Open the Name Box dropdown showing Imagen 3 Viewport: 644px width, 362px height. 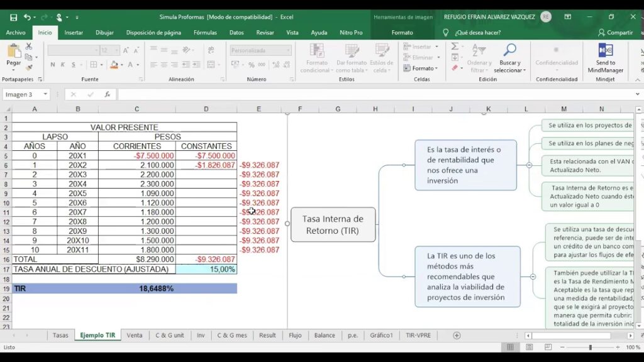tap(45, 94)
